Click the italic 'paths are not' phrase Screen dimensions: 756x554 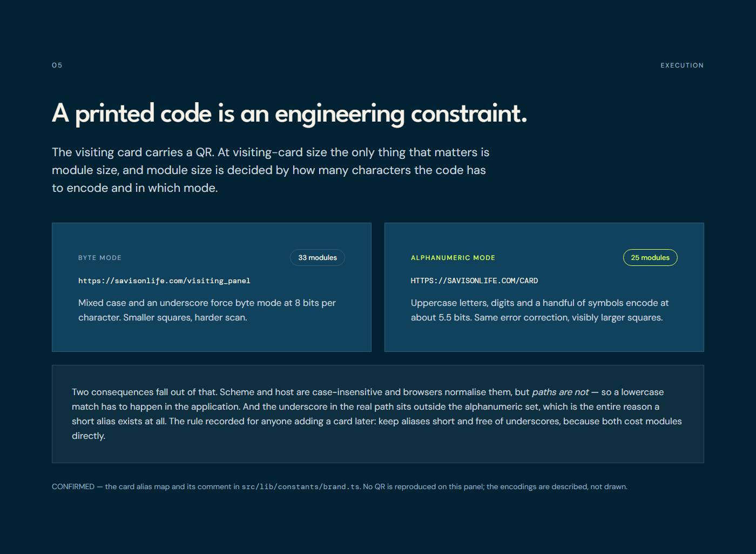560,392
